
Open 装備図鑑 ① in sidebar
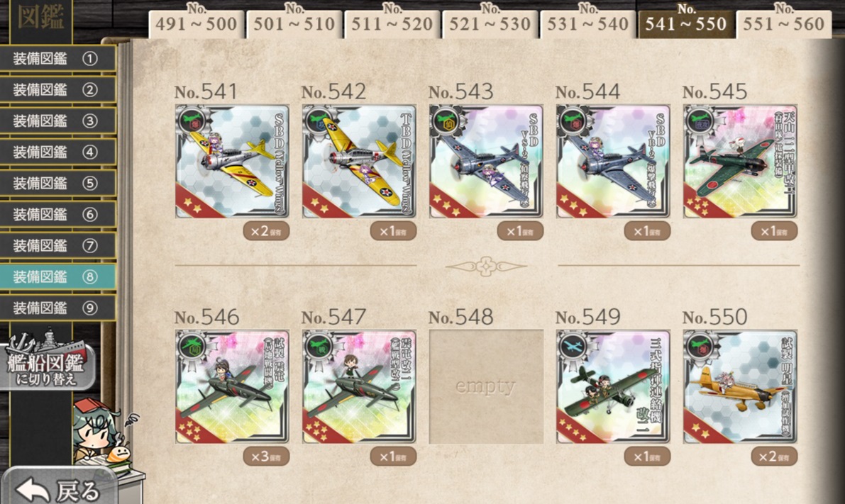pyautogui.click(x=57, y=59)
